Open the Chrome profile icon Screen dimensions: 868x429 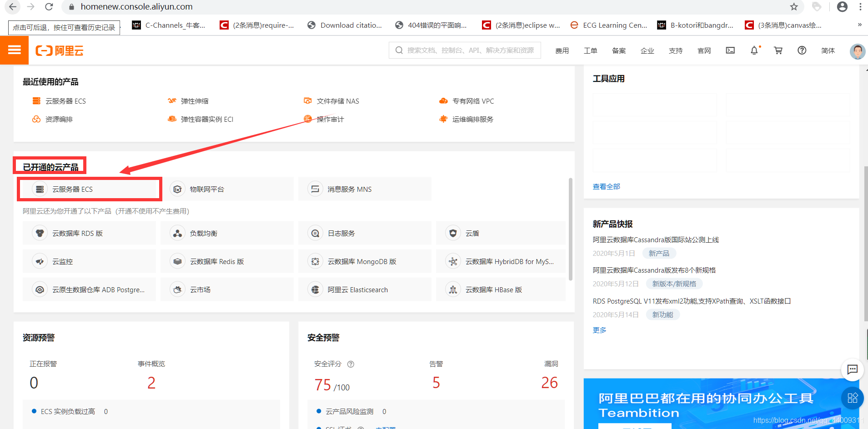(x=842, y=7)
